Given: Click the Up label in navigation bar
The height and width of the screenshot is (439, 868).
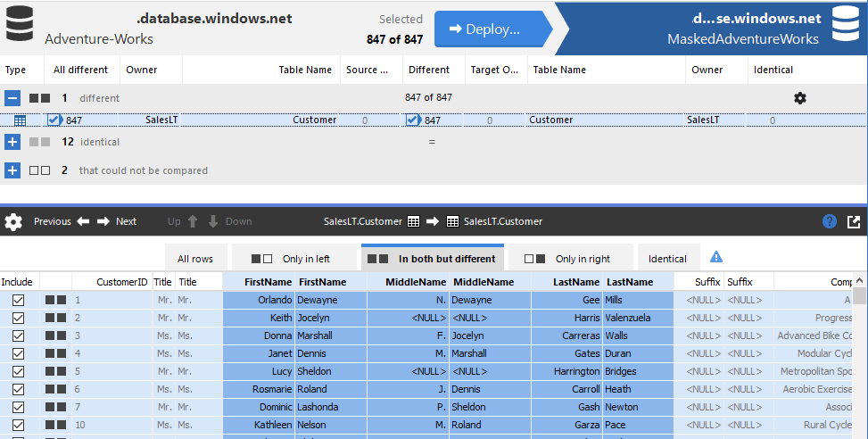Looking at the screenshot, I should [x=174, y=221].
